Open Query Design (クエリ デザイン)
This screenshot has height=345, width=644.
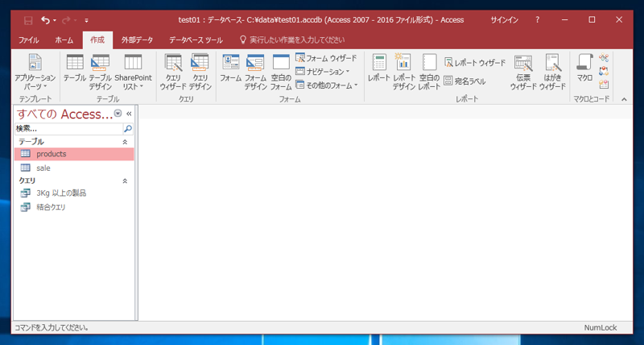tap(200, 72)
